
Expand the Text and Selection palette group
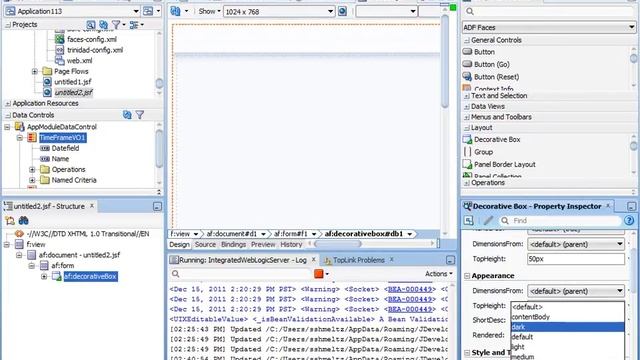click(x=467, y=96)
